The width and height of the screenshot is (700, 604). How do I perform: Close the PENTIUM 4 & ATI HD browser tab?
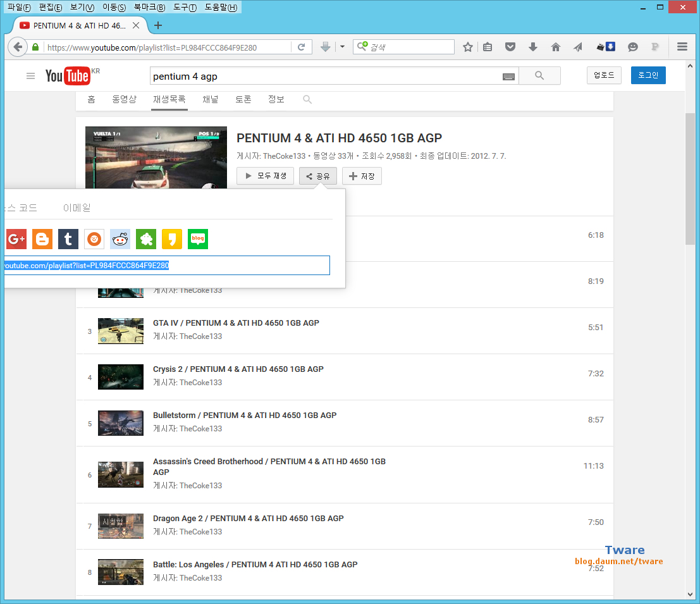pyautogui.click(x=136, y=25)
